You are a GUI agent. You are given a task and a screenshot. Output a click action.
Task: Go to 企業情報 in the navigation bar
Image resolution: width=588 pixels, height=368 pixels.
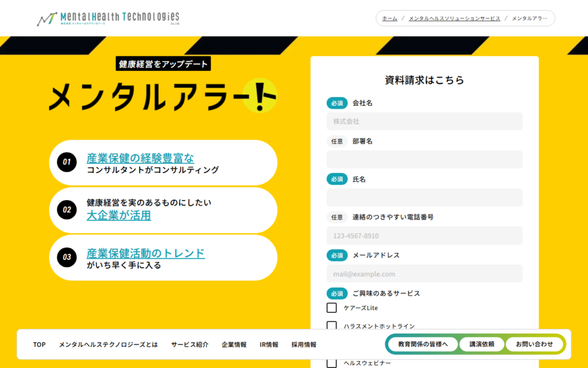tap(234, 344)
